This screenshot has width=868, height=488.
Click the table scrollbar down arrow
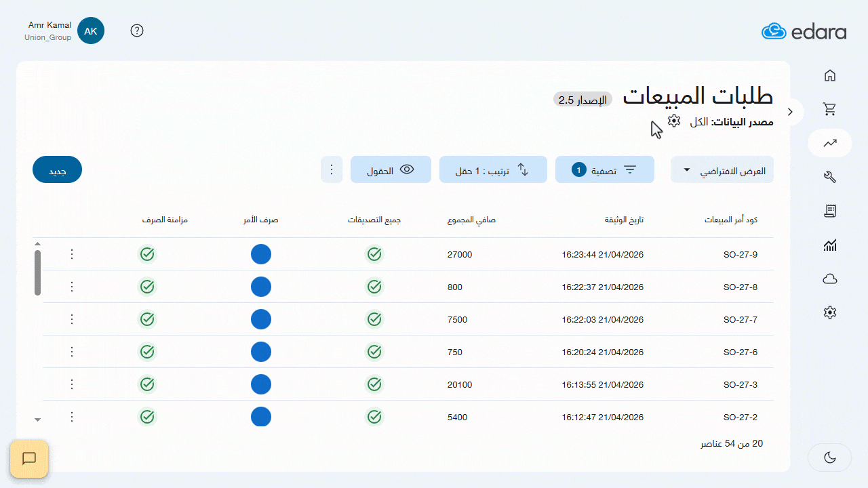pos(38,420)
